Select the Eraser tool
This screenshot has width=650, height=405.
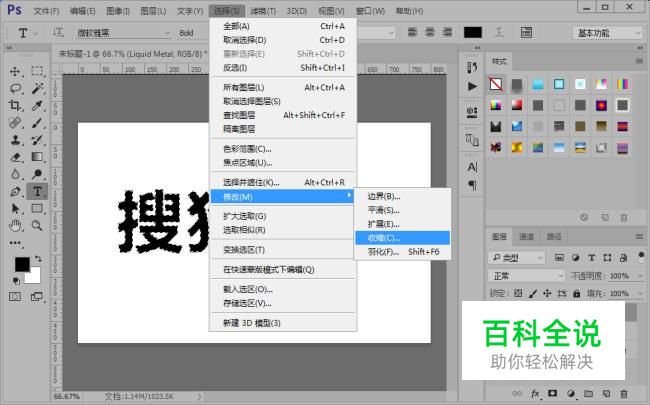click(15, 157)
